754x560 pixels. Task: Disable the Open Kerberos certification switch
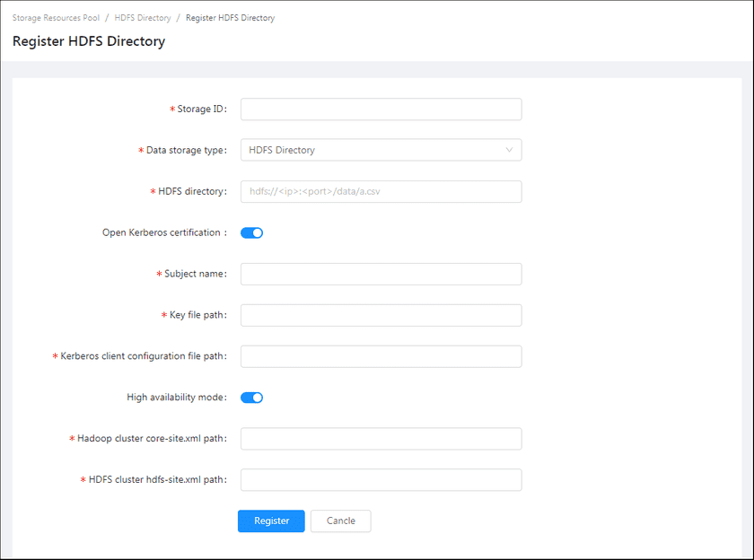(251, 233)
